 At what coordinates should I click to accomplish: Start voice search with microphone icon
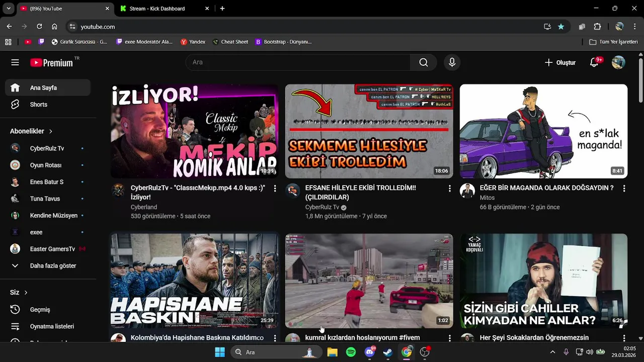point(452,62)
